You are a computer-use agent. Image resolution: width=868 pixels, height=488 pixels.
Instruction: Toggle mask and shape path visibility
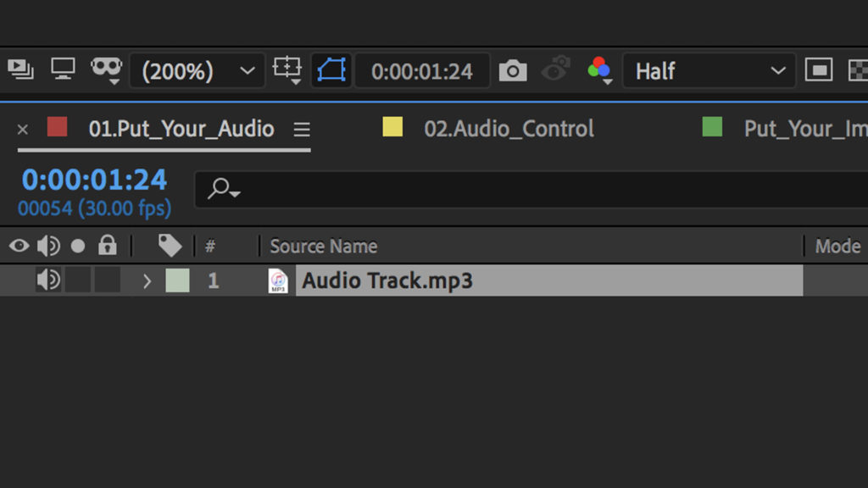[331, 70]
